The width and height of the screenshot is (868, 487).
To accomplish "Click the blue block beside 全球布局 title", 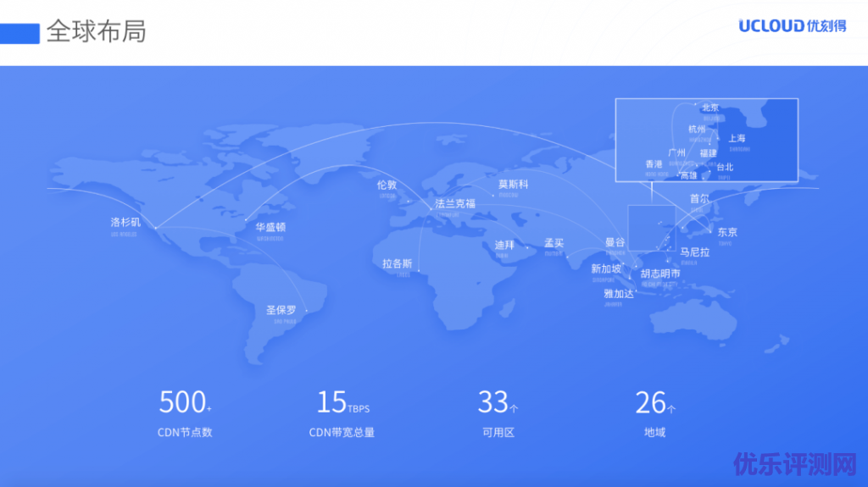I will click(x=20, y=33).
